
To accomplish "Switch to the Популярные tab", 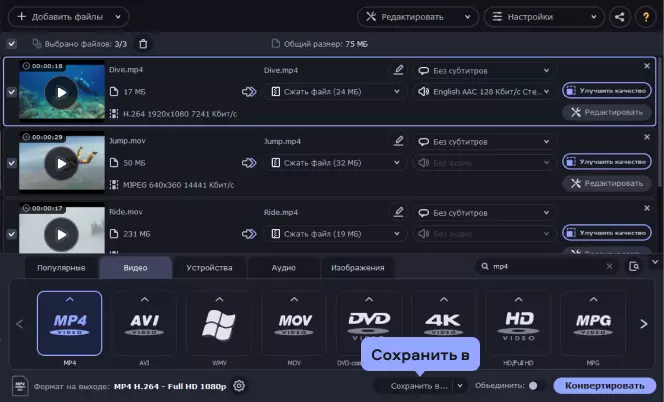I will point(61,268).
